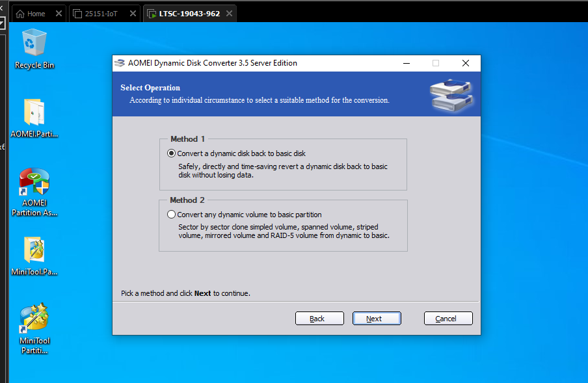The height and width of the screenshot is (383, 588).
Task: Click the 'Pick a method' instruction text
Action: coord(185,293)
